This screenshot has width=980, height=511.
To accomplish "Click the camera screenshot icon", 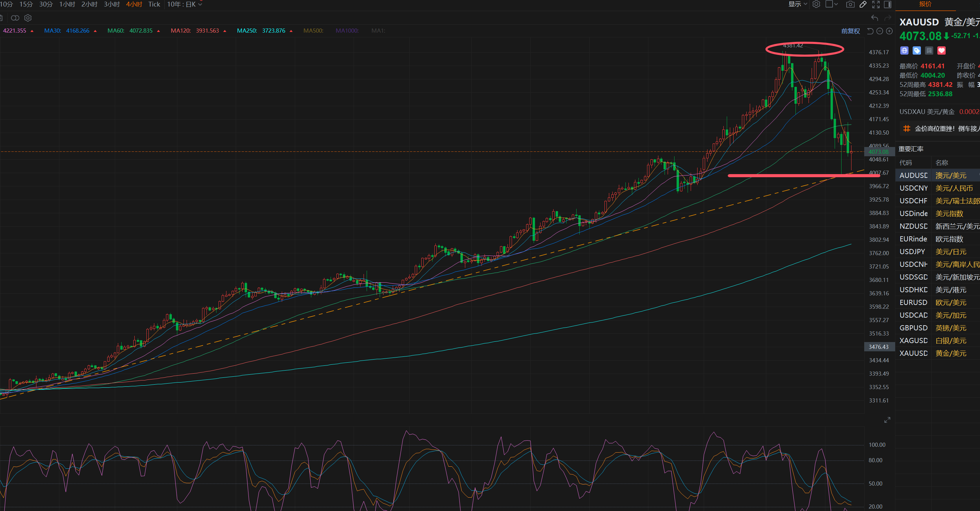I will [850, 4].
